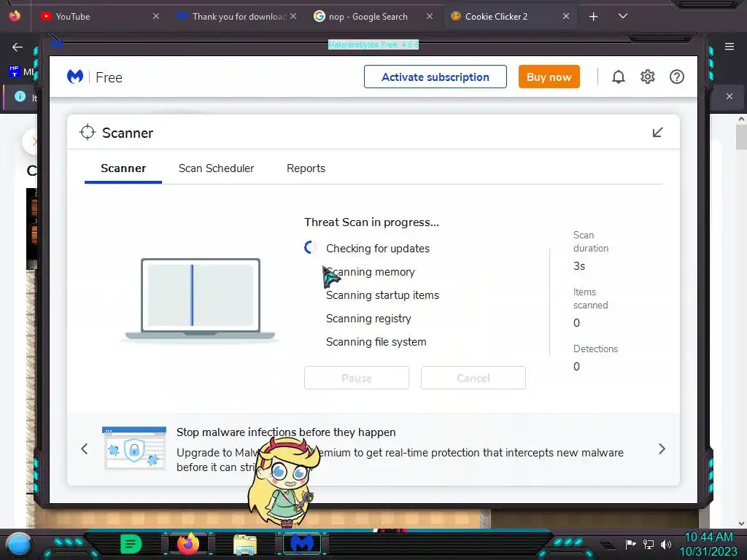The width and height of the screenshot is (747, 560).
Task: Click the Checking for updates step
Action: point(378,248)
